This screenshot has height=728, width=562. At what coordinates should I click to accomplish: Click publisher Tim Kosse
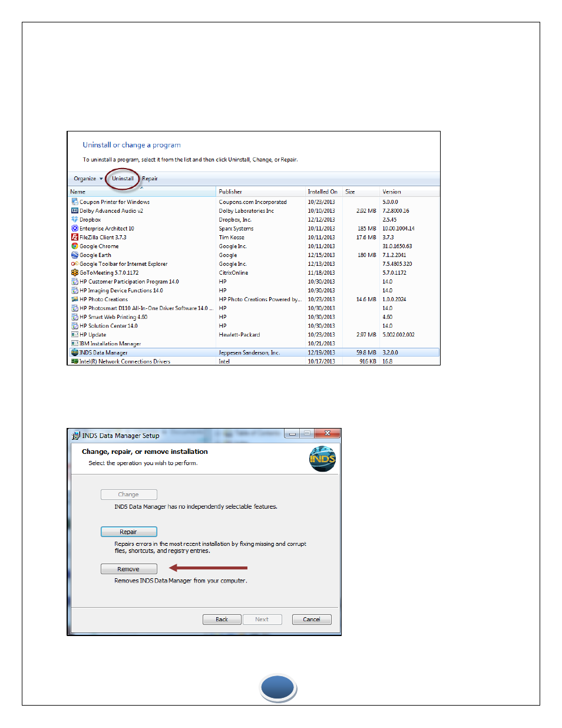[232, 238]
